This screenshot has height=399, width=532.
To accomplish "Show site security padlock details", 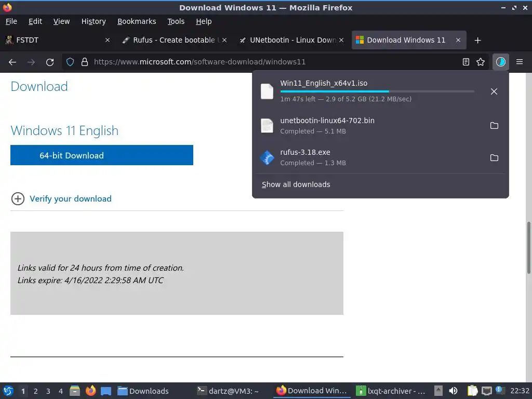I will 85,62.
